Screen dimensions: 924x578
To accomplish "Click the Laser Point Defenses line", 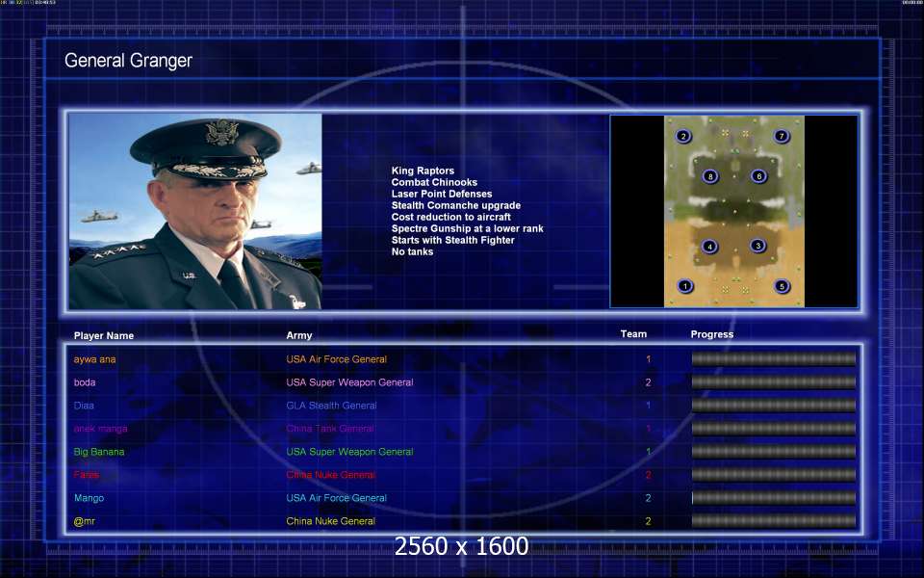I will click(x=442, y=194).
